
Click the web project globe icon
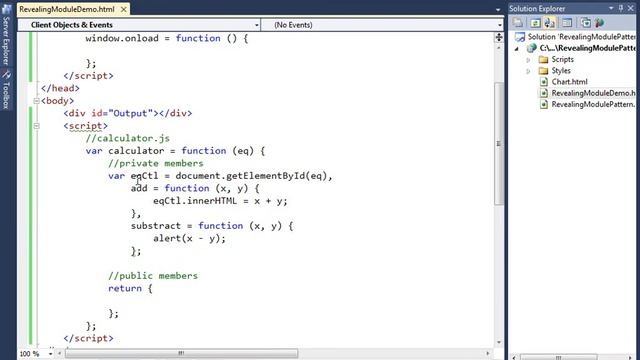[531, 48]
